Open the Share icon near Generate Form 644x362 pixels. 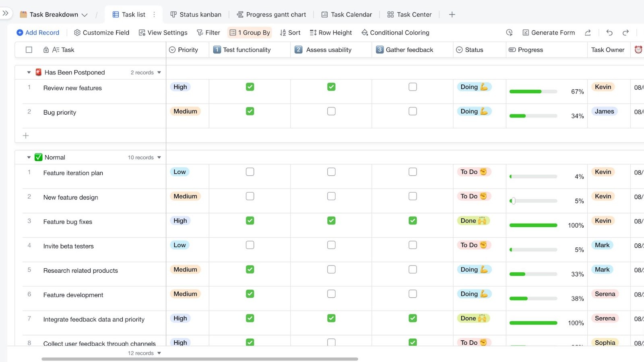pos(588,33)
